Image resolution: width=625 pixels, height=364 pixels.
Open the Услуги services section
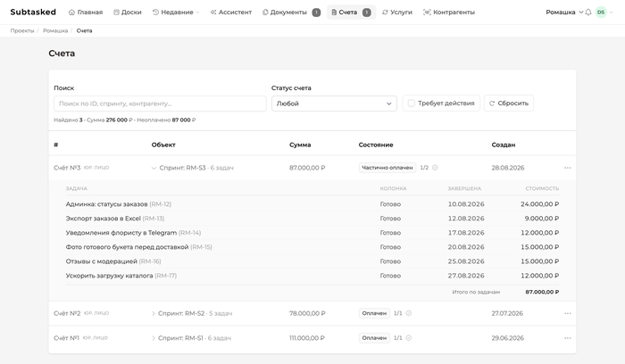click(397, 12)
